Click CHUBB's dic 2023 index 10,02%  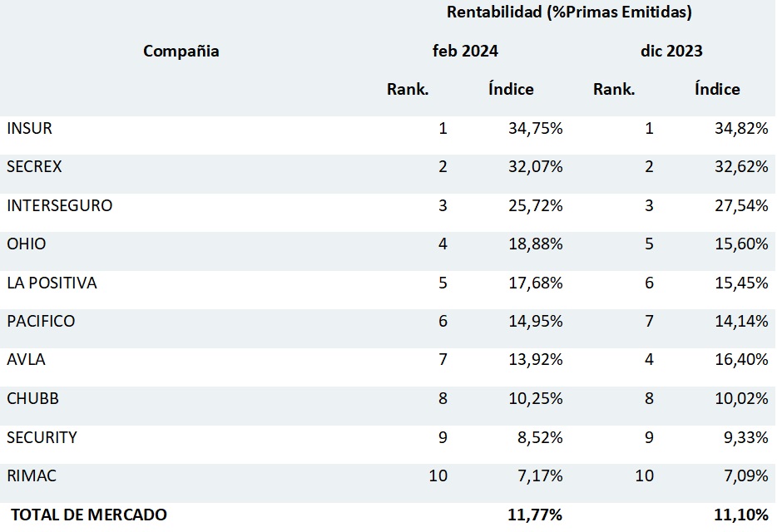click(x=741, y=398)
